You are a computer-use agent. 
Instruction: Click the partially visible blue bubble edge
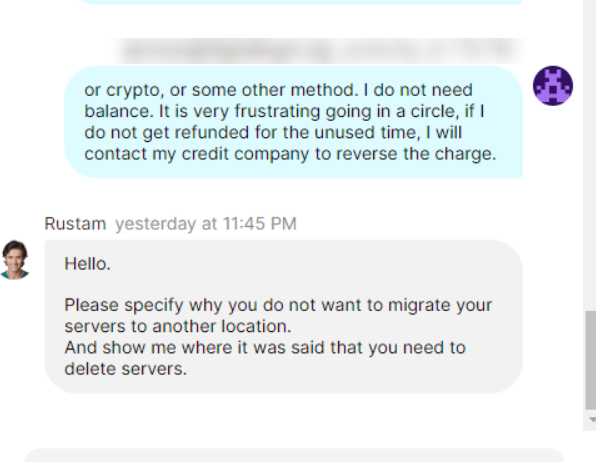click(300, 2)
